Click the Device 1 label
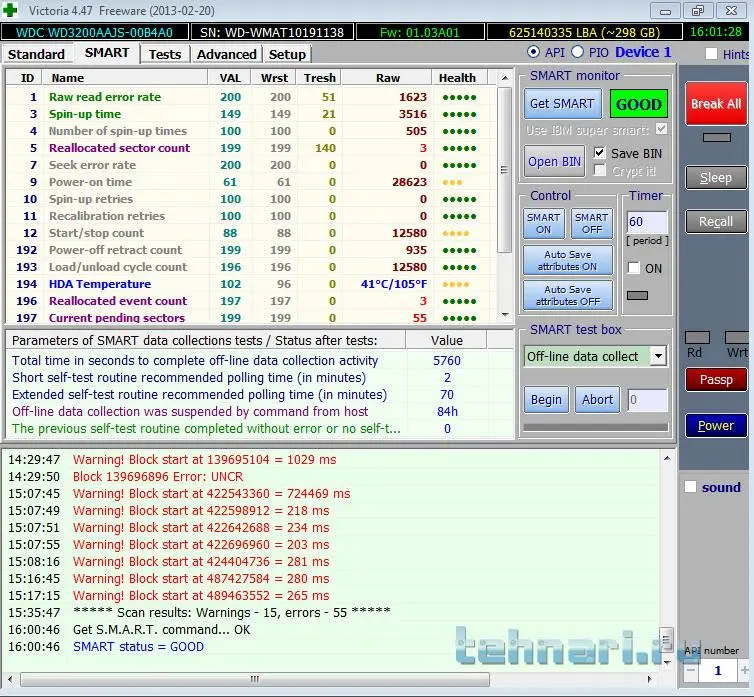 643,52
